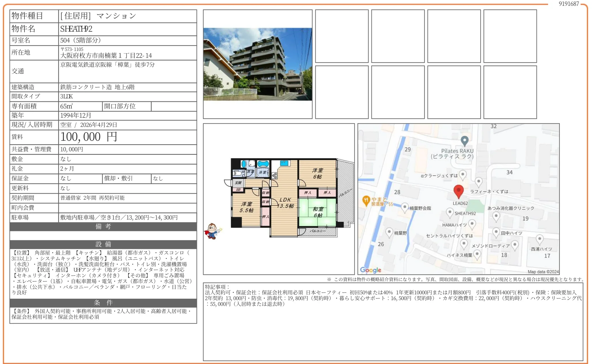Click the 西浦ハイツ map pin
The image size is (592, 364).
539,239
